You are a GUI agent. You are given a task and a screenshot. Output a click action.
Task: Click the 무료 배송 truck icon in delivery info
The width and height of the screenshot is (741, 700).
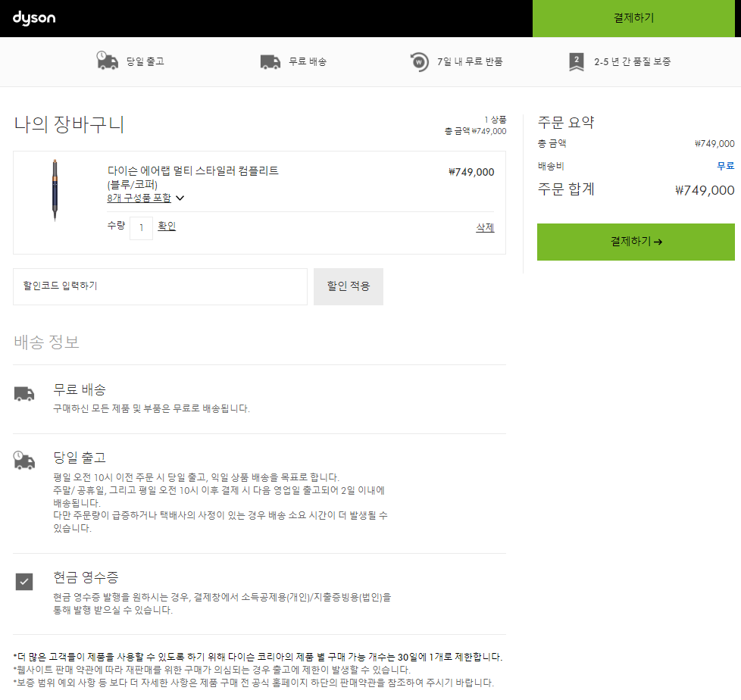pos(24,394)
